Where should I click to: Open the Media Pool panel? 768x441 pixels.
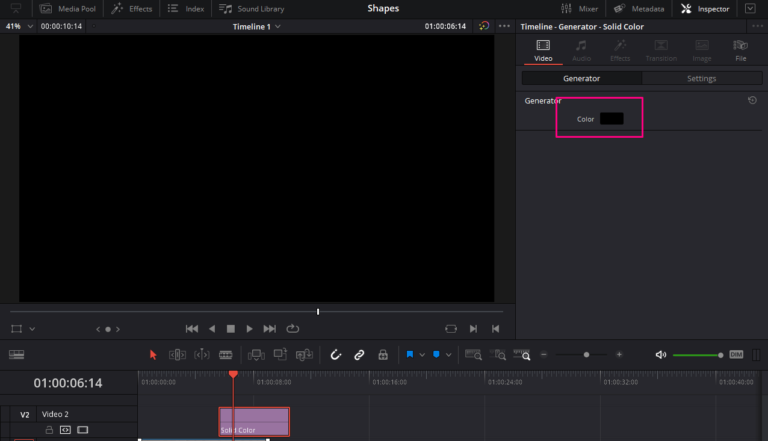pyautogui.click(x=67, y=9)
